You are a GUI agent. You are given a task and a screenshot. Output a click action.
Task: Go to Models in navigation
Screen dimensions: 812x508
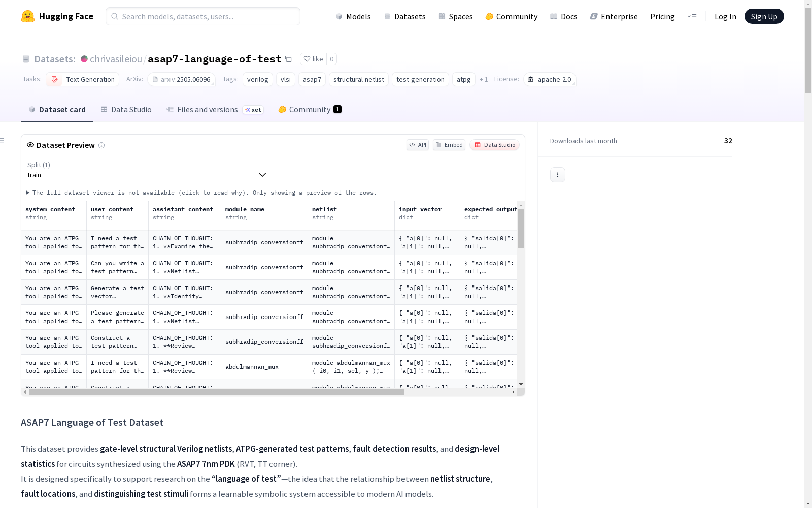coord(353,16)
